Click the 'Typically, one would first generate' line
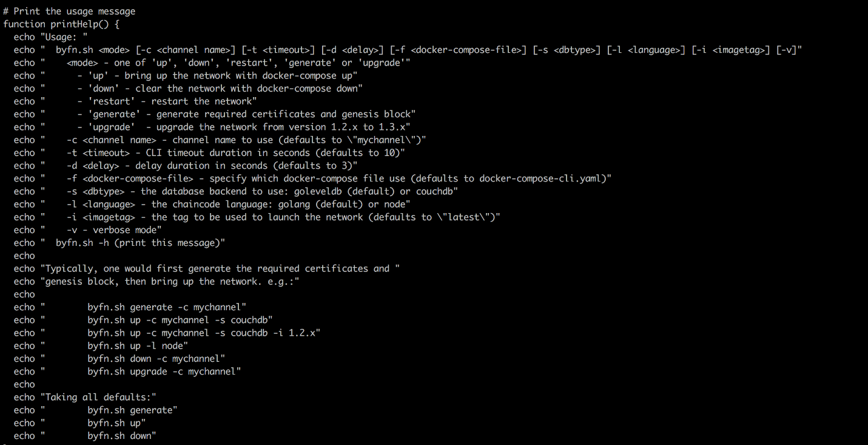The width and height of the screenshot is (868, 445). pos(207,268)
